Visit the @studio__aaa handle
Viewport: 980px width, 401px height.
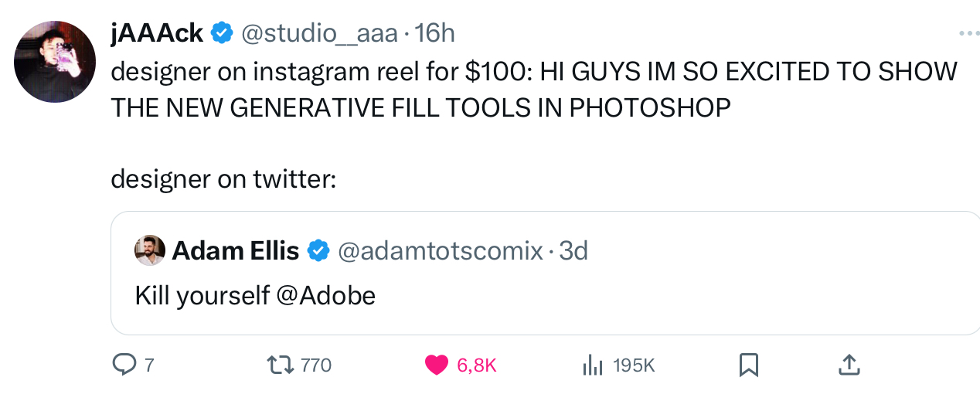pos(321,33)
